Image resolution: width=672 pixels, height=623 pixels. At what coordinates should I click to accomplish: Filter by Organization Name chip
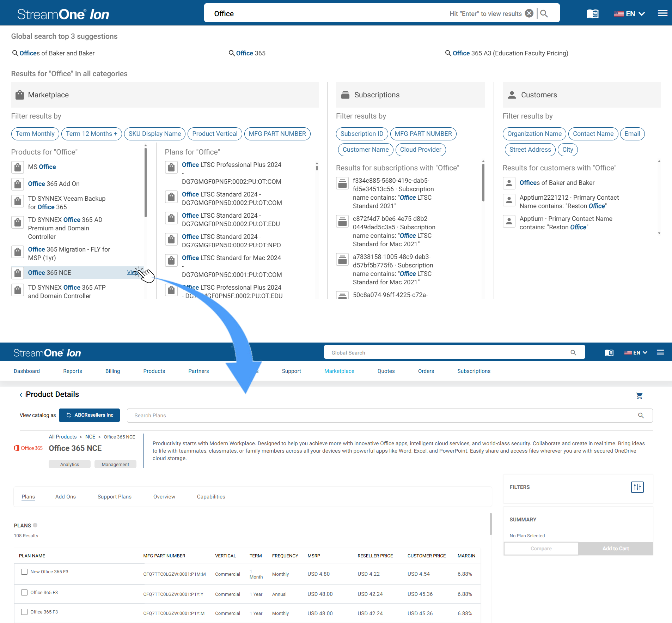(534, 134)
